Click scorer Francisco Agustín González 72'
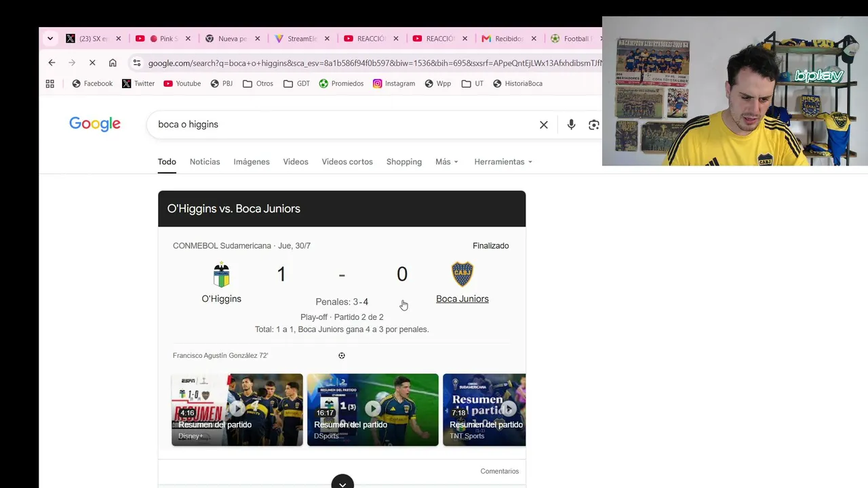The height and width of the screenshot is (488, 868). 220,356
